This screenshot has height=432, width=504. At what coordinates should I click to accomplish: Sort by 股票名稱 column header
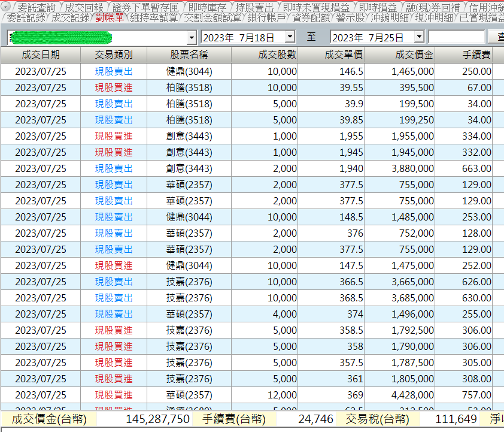[x=189, y=55]
